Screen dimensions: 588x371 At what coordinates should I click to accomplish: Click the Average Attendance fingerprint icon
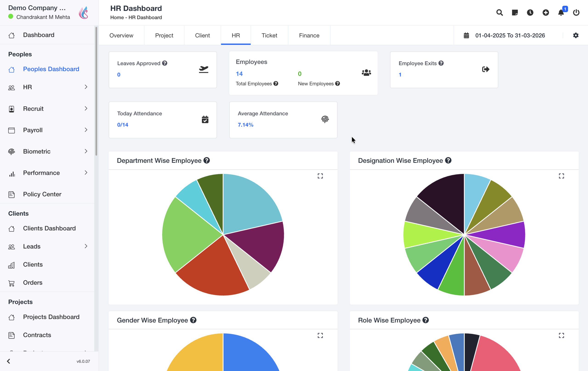tap(325, 120)
